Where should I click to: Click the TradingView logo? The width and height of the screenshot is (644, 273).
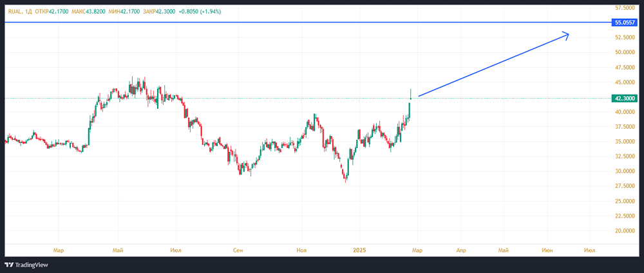[26, 265]
